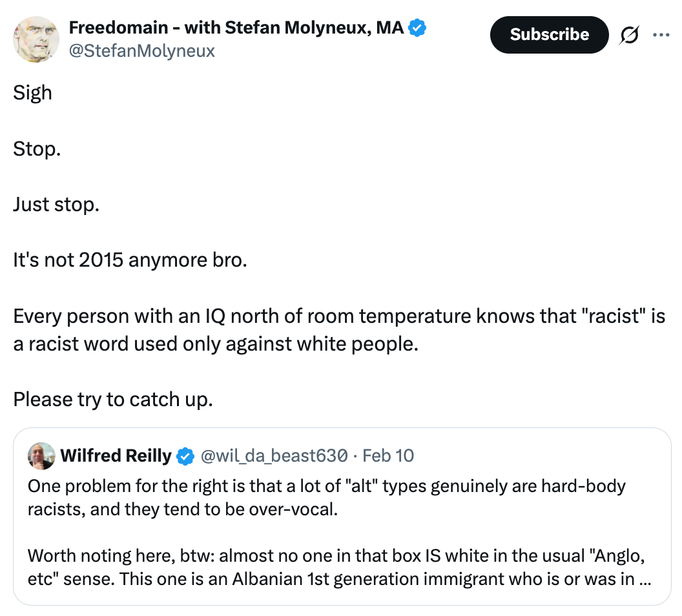The image size is (682, 616).
Task: Click the quoted tweet's first paragraph
Action: 326,497
